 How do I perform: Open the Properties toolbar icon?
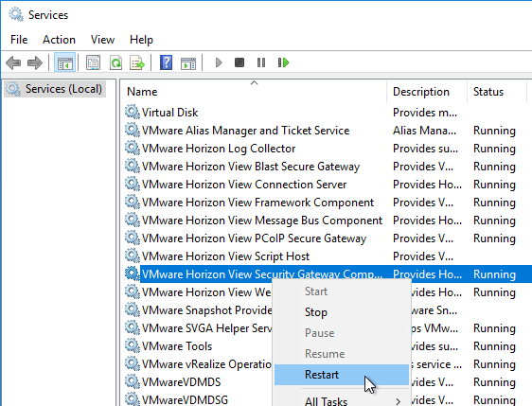click(x=93, y=62)
